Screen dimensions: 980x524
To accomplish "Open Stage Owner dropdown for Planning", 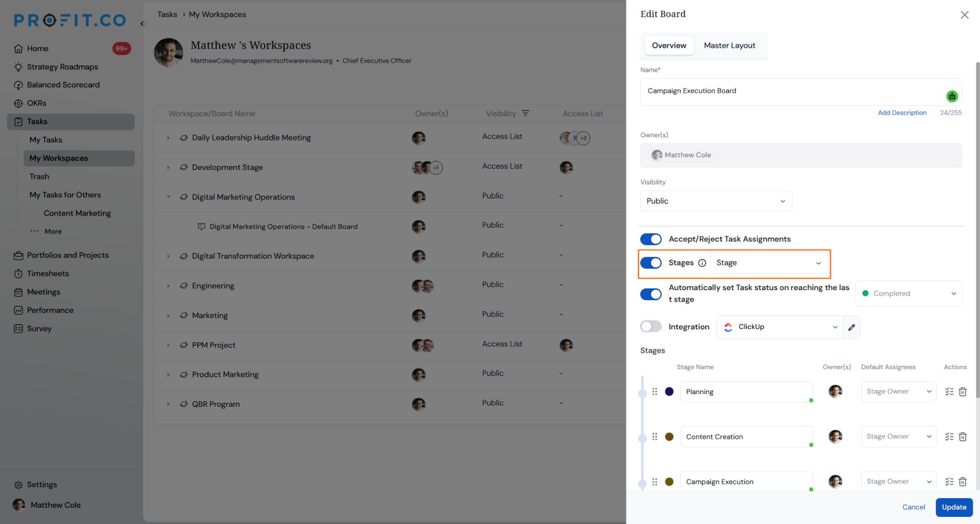I will click(x=899, y=392).
